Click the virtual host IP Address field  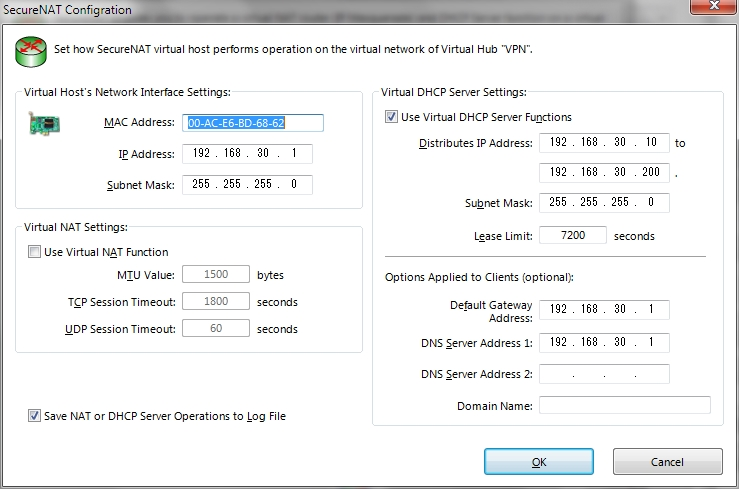tap(247, 154)
